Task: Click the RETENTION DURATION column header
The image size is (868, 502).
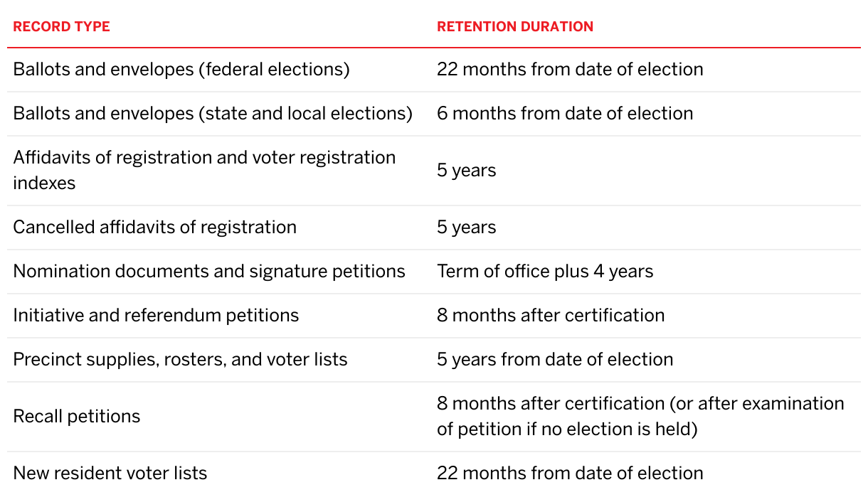Action: tap(515, 27)
